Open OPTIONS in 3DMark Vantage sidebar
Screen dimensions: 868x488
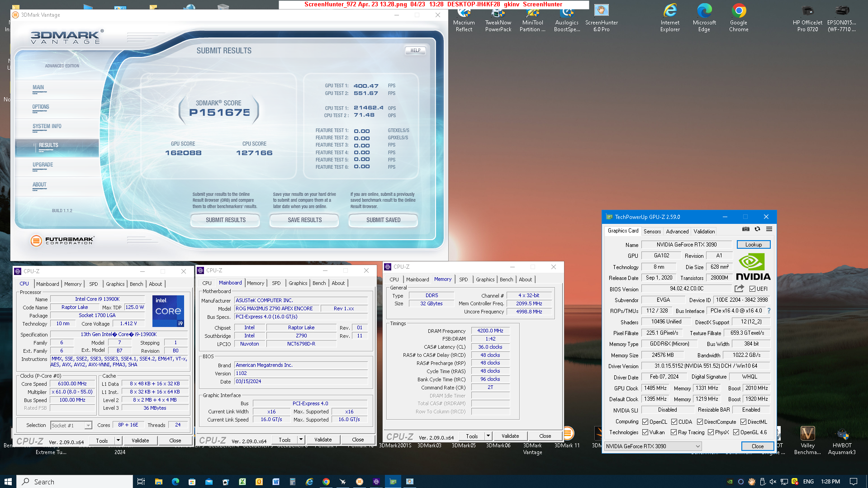[x=41, y=107]
